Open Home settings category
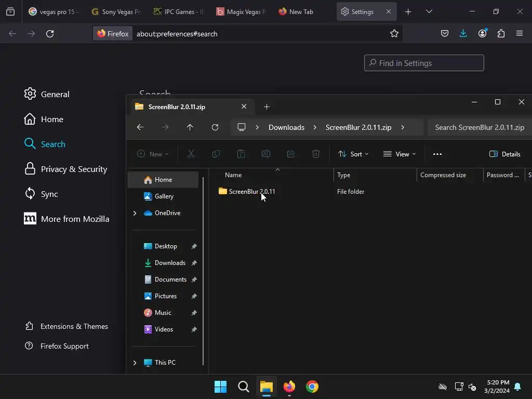The image size is (532, 399). (44, 119)
